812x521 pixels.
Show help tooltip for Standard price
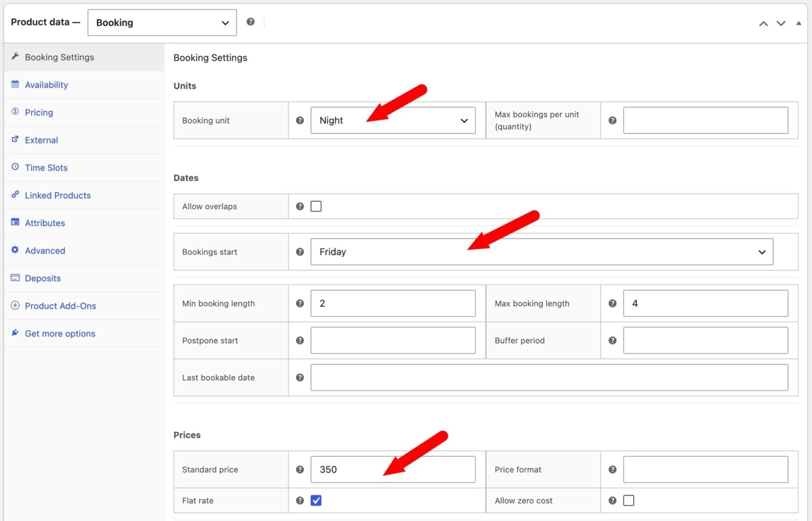click(x=300, y=469)
